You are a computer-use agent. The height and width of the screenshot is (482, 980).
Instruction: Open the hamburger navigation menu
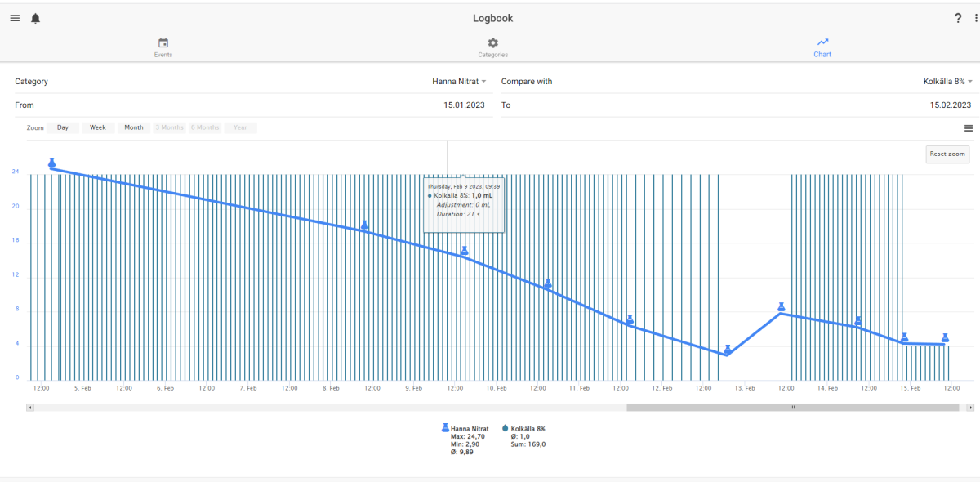click(x=15, y=18)
